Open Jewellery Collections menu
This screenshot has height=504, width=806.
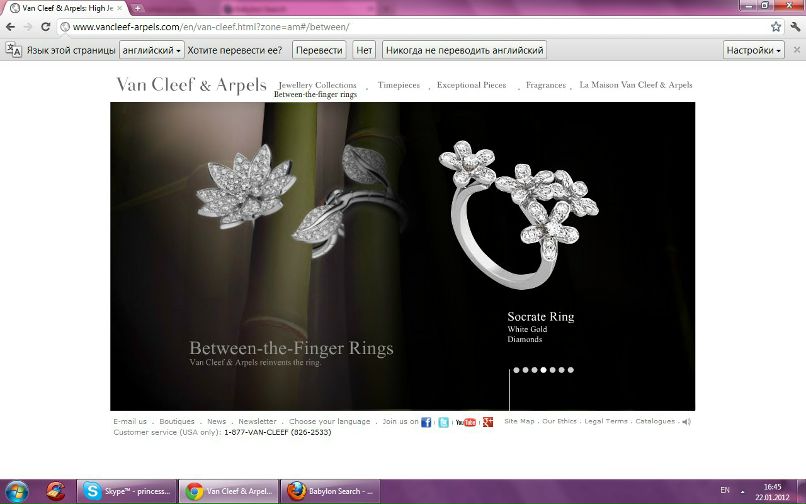point(317,85)
